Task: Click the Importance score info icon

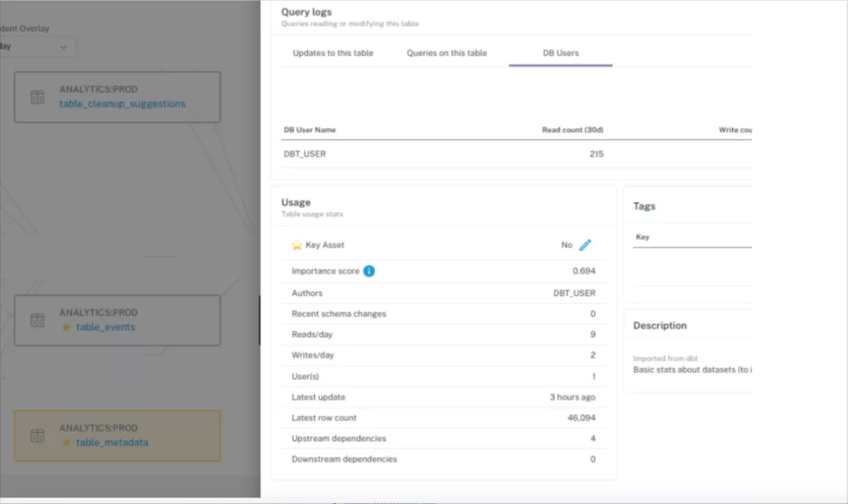Action: coord(369,271)
